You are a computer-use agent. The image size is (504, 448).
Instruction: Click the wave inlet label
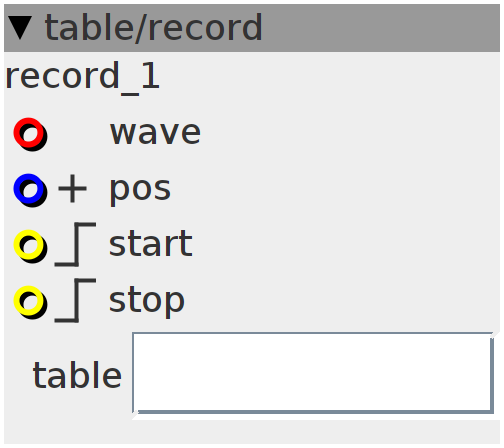[x=155, y=133]
